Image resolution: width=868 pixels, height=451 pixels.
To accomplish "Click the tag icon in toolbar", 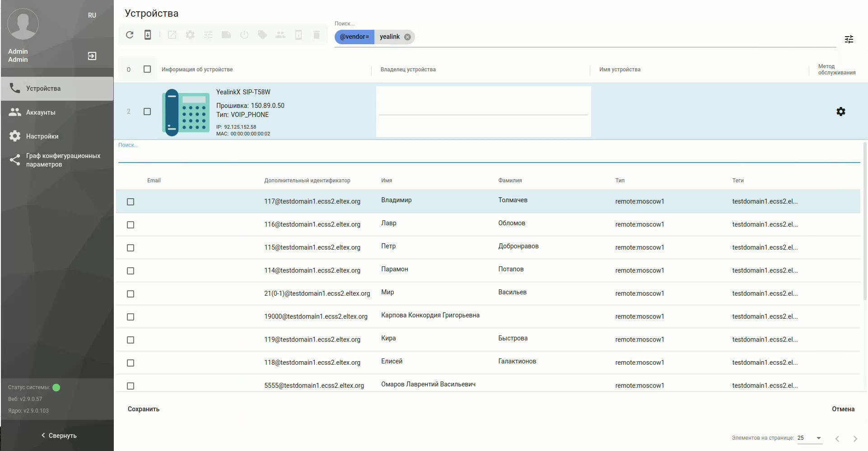I will (262, 35).
